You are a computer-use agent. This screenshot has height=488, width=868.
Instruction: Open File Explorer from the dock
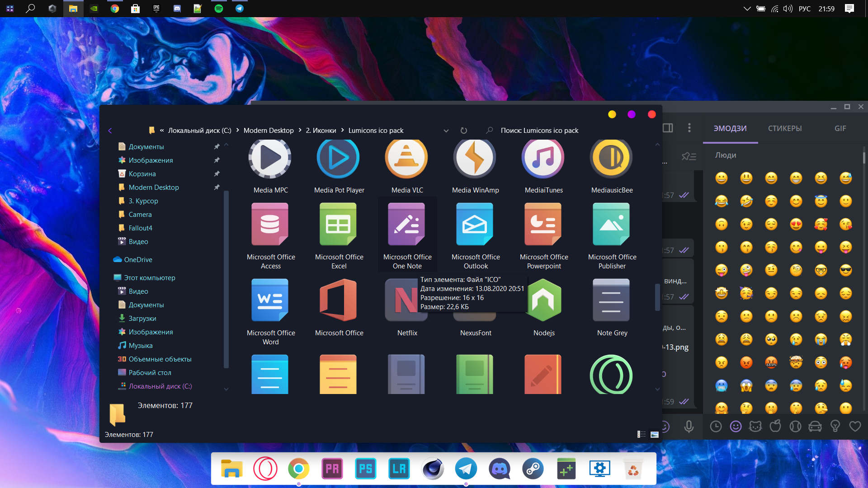click(x=231, y=469)
